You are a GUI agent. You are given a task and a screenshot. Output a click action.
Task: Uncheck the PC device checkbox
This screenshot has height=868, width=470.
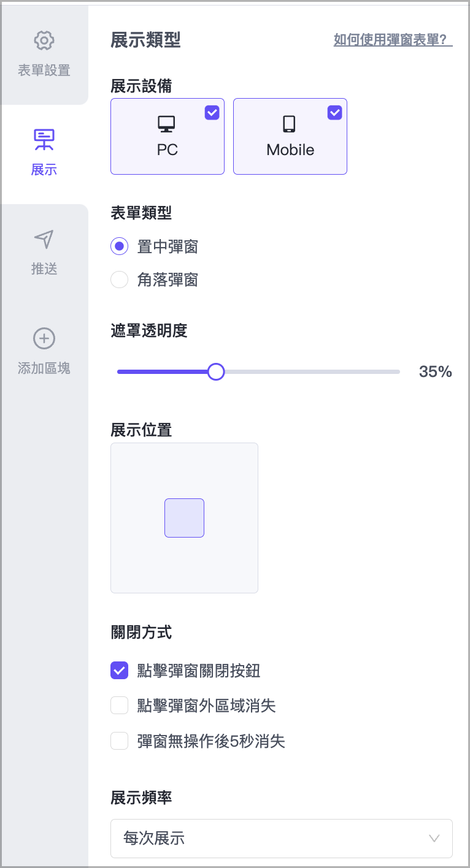click(212, 112)
